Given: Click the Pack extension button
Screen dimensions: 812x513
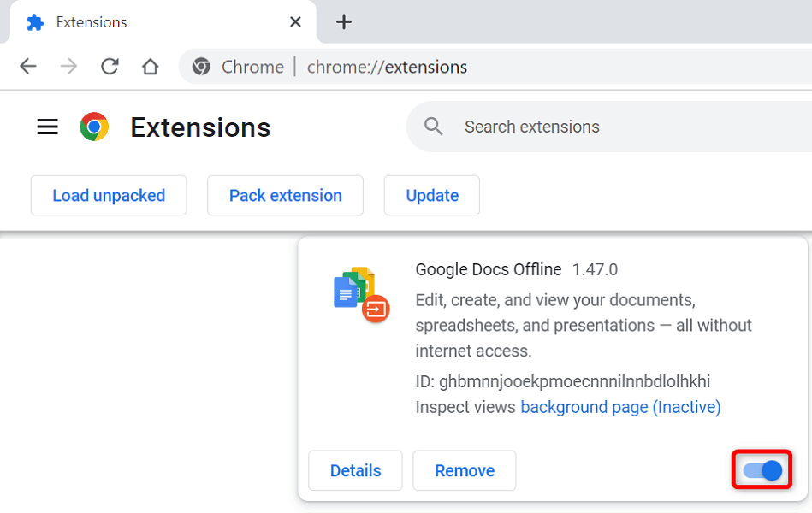Looking at the screenshot, I should pyautogui.click(x=285, y=195).
